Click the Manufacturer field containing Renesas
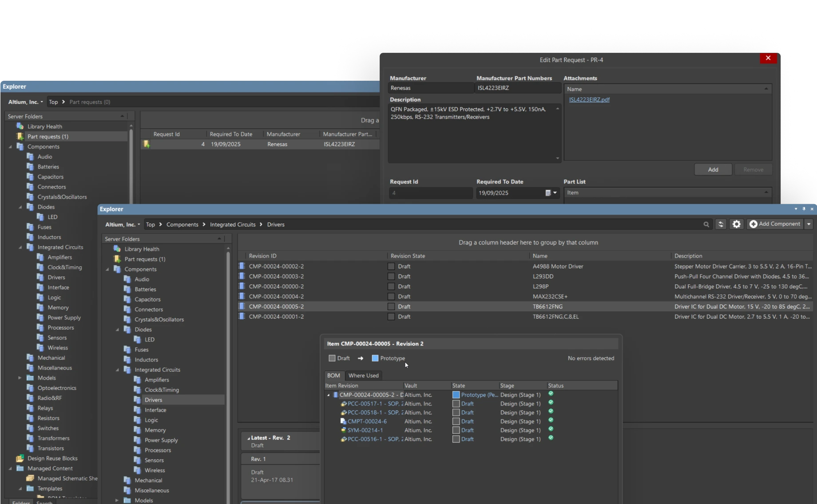Image resolution: width=817 pixels, height=504 pixels. point(430,88)
